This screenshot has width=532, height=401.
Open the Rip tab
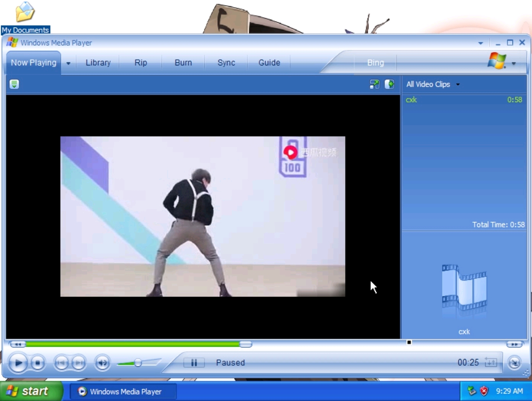click(141, 63)
